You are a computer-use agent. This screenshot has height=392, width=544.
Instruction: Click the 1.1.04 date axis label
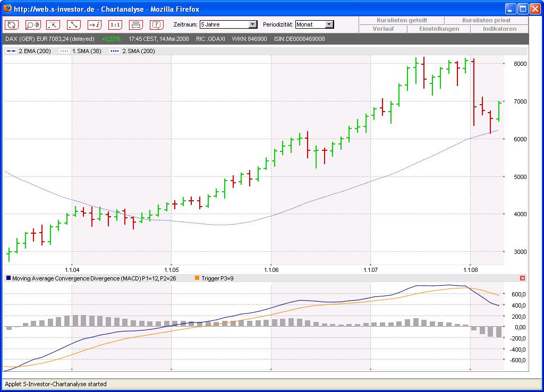click(x=72, y=270)
